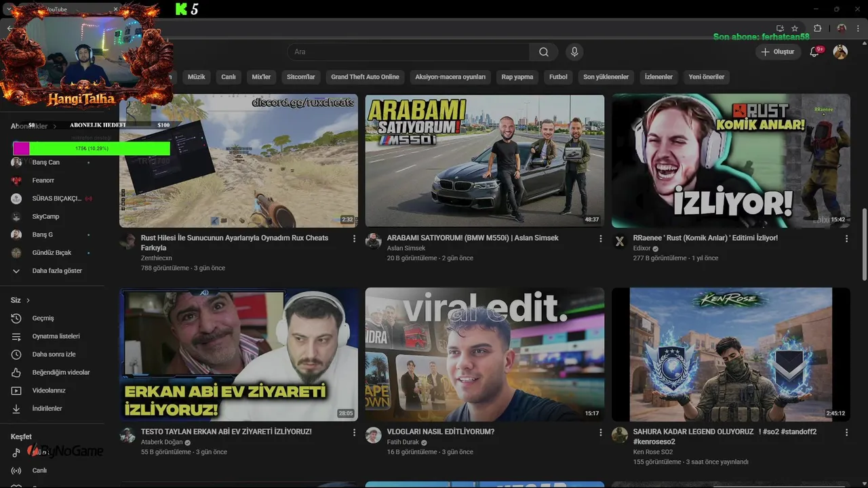Click the Ken Rose SO2 channel avatar
Image resolution: width=868 pixels, height=488 pixels.
click(619, 435)
